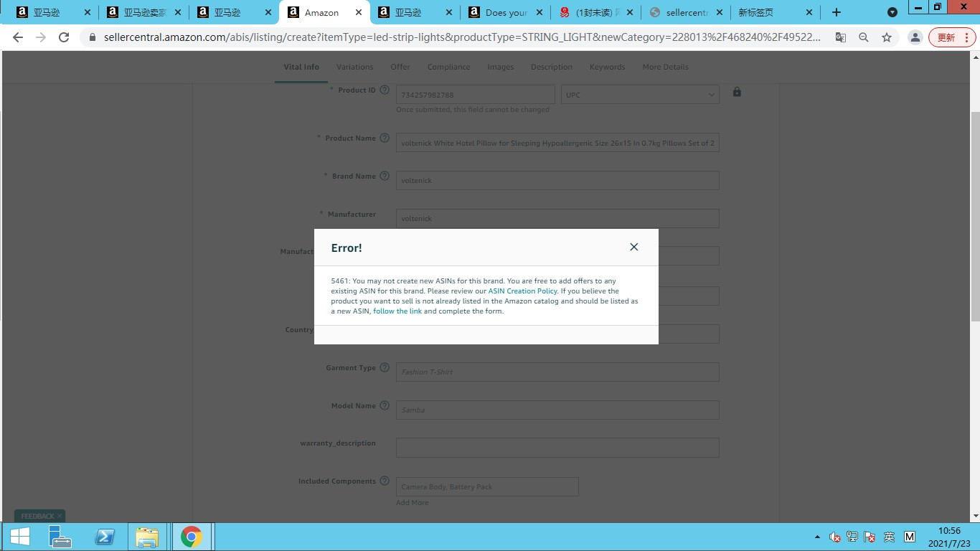Screen dimensions: 980x551
Task: Click the muted volume tray icon
Action: [x=835, y=537]
